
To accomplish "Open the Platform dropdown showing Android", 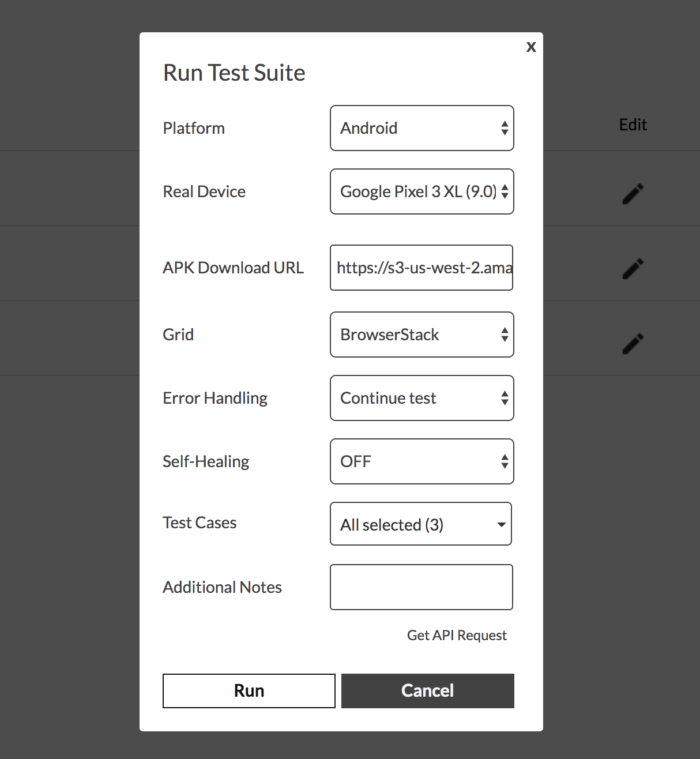I will pyautogui.click(x=421, y=128).
